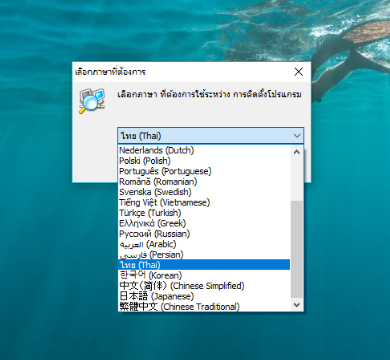Click the list scrollbar down arrow
Screen dimensions: 390x360
tap(297, 305)
